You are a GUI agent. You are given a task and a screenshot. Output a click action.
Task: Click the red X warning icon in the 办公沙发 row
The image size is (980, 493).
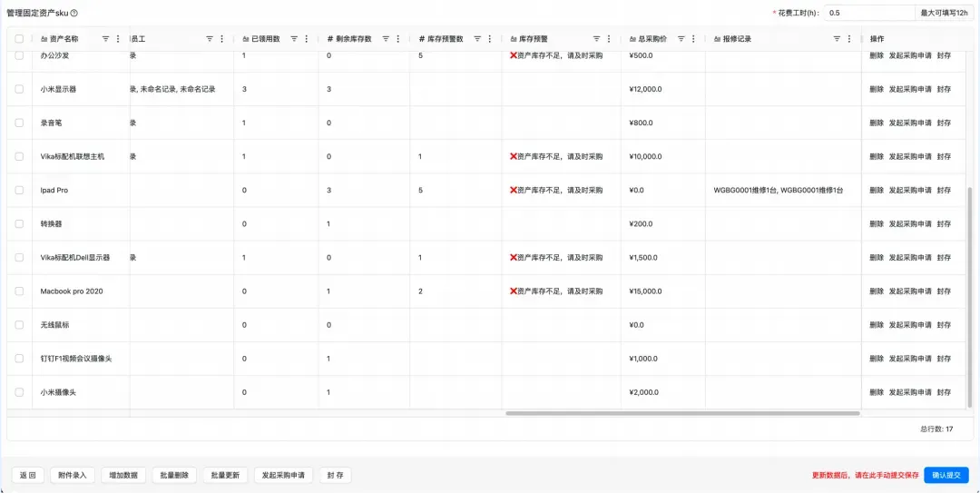click(x=514, y=55)
